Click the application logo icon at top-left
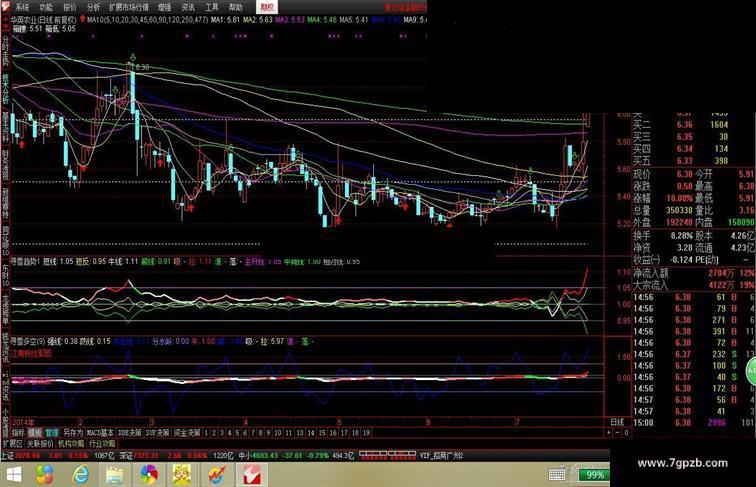 (x=5, y=7)
